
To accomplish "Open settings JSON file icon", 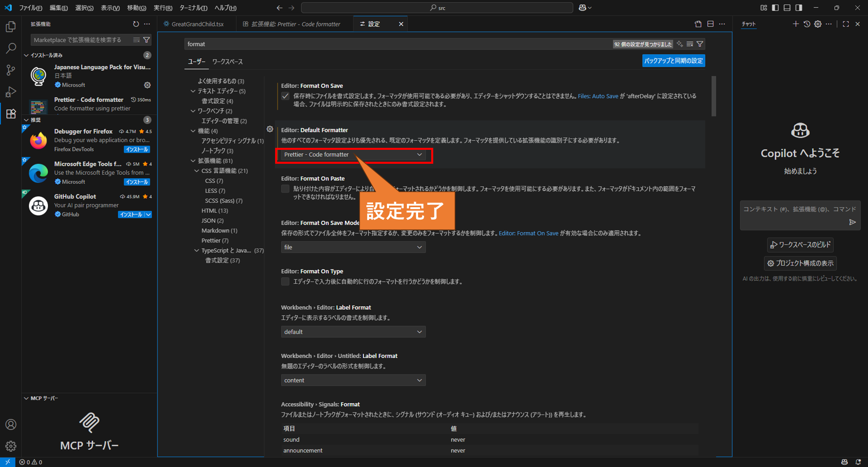I will tap(698, 24).
